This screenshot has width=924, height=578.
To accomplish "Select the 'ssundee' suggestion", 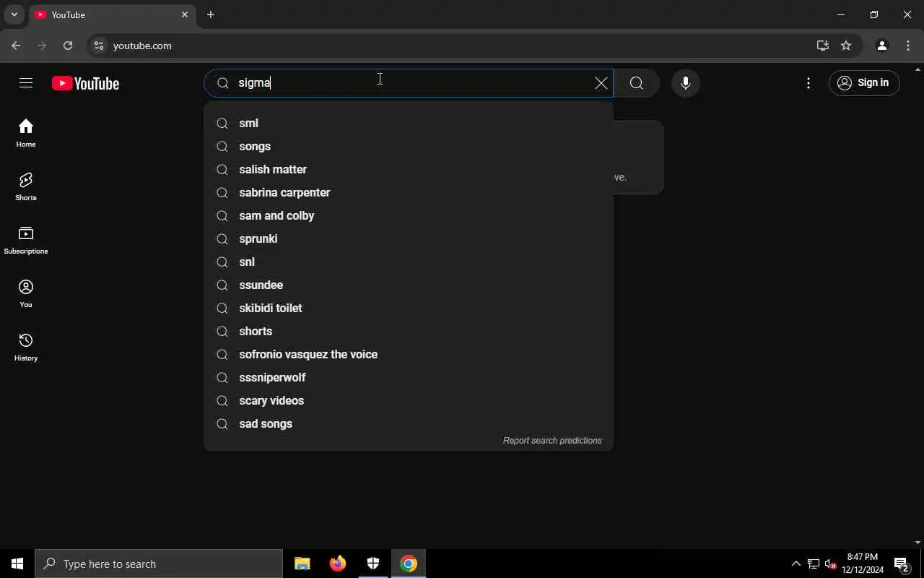I will (409, 285).
